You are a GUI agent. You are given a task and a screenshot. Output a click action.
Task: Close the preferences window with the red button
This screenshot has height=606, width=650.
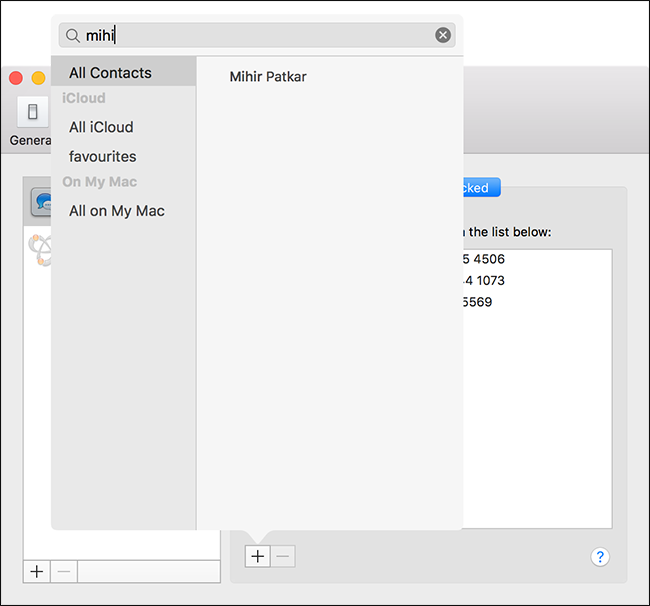pos(16,78)
